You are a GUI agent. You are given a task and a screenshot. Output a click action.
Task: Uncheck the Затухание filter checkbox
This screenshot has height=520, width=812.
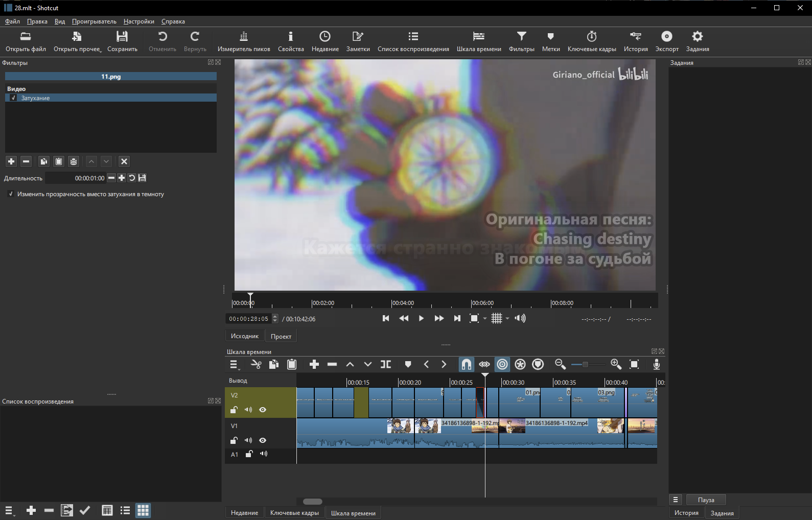pyautogui.click(x=14, y=98)
